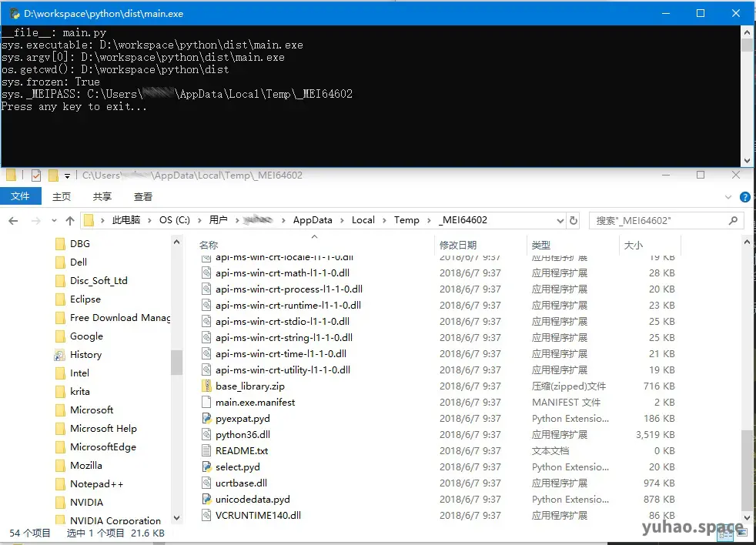Click the pyexpat.pyd Python file icon
756x545 pixels.
pyautogui.click(x=206, y=418)
